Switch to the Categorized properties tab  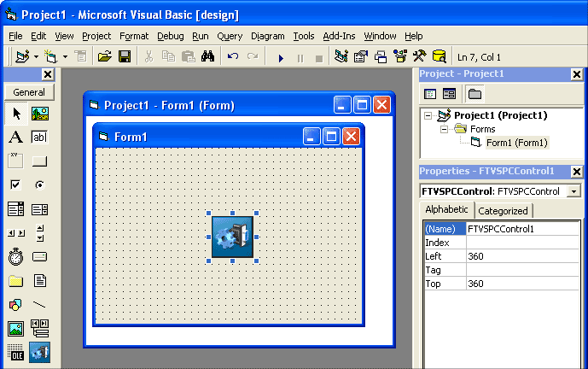[503, 211]
